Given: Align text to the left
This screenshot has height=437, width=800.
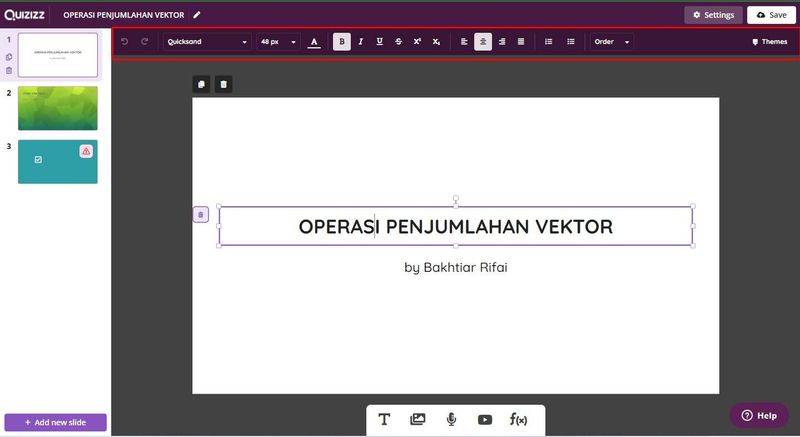Looking at the screenshot, I should click(x=464, y=42).
